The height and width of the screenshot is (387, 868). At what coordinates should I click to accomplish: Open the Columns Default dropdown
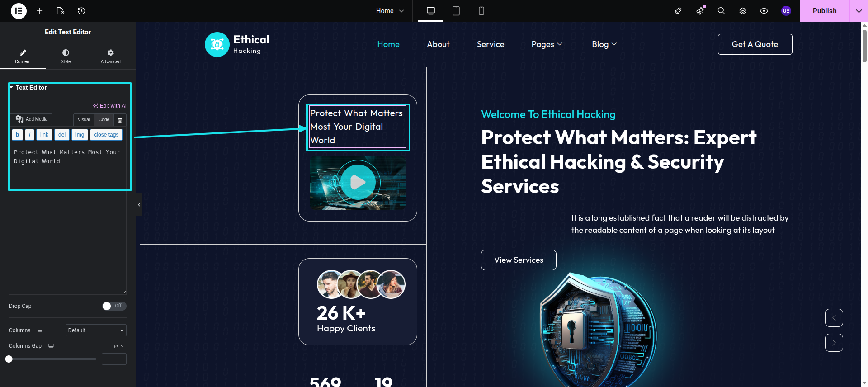click(x=96, y=330)
